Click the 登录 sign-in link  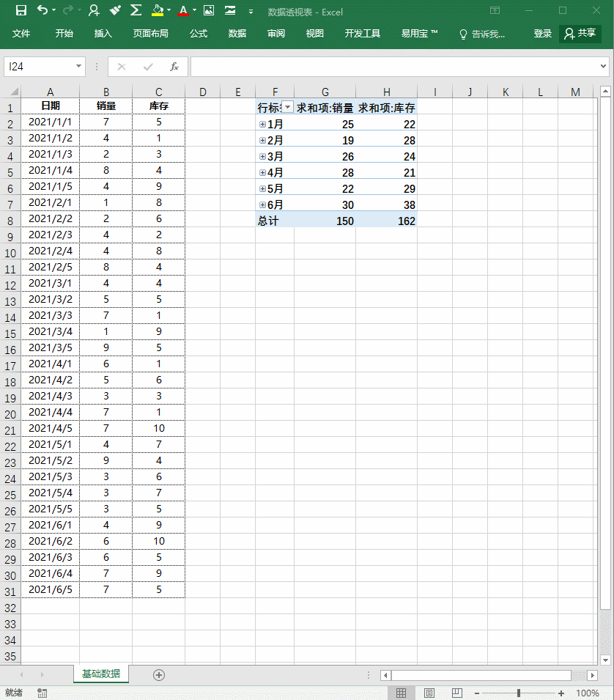543,34
